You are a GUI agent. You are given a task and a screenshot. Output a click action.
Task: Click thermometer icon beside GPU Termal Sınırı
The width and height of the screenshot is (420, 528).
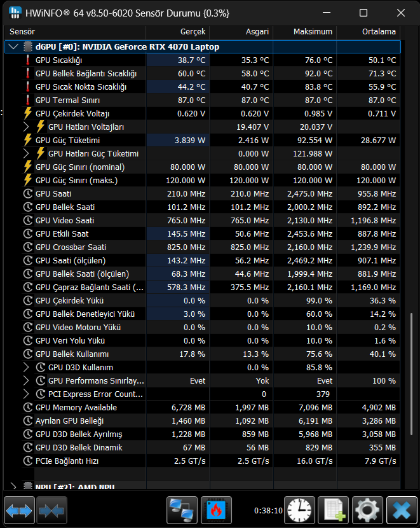(28, 101)
